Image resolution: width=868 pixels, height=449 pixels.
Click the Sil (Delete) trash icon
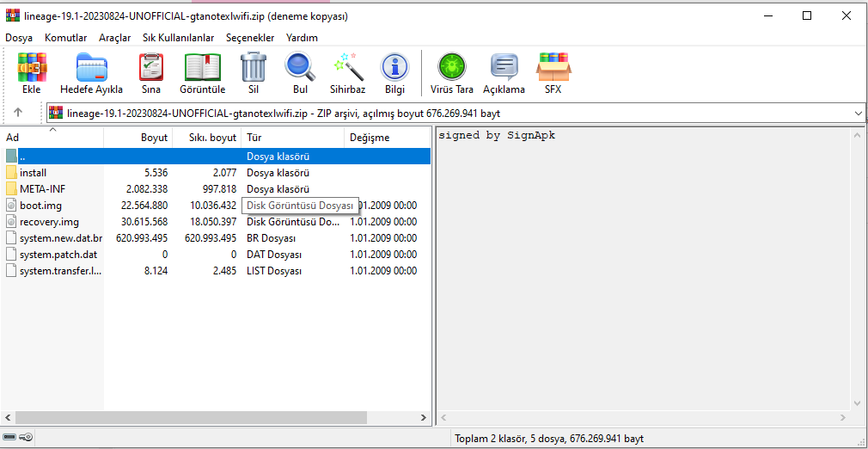coord(254,68)
